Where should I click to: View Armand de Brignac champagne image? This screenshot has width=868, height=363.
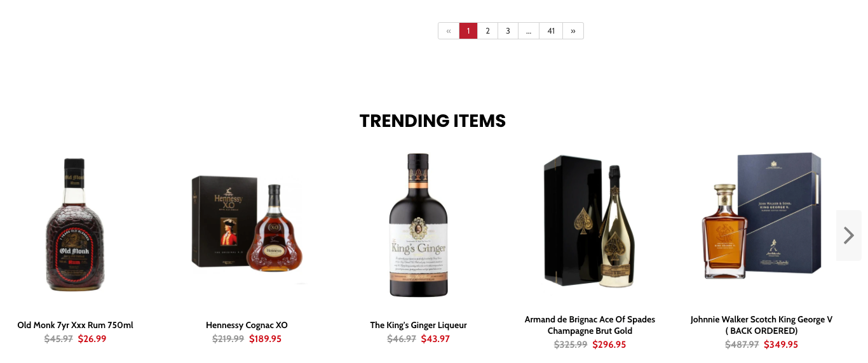pos(590,220)
